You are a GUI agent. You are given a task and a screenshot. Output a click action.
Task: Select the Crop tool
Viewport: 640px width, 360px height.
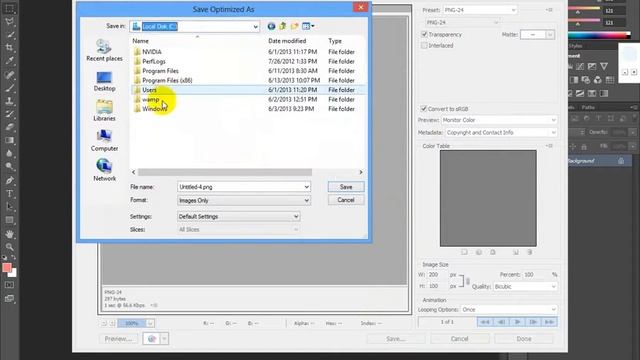point(9,47)
